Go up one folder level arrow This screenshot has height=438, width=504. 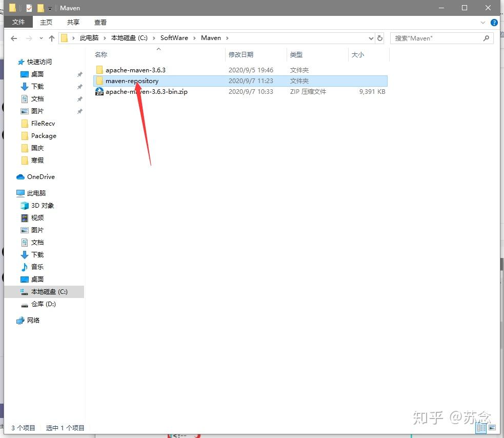(x=52, y=38)
